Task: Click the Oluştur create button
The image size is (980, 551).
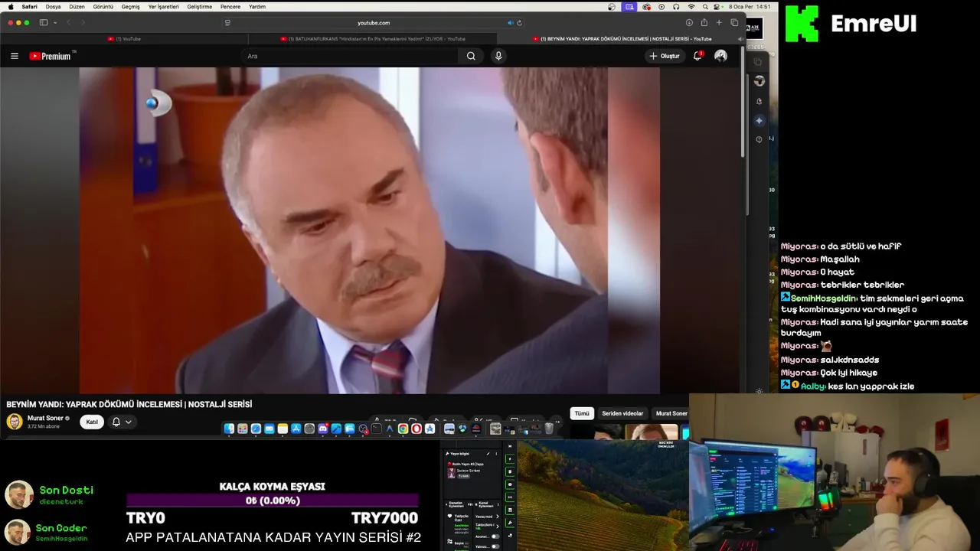Action: 664,56
